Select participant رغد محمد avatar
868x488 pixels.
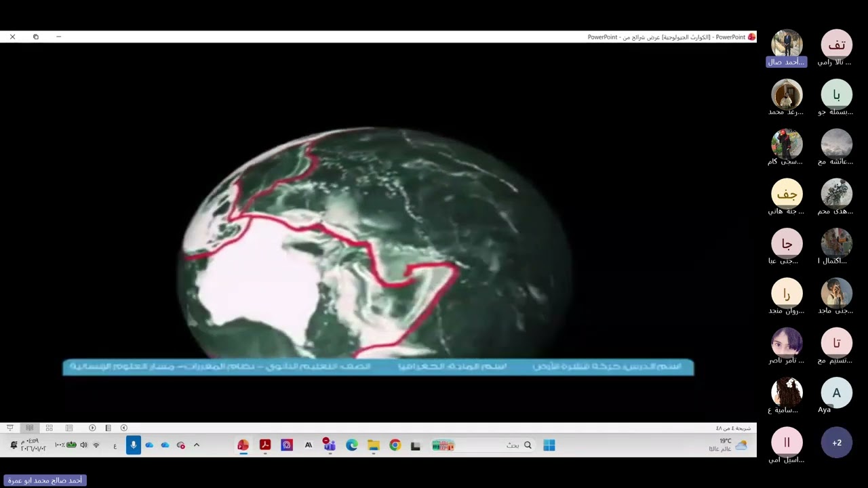(x=787, y=95)
